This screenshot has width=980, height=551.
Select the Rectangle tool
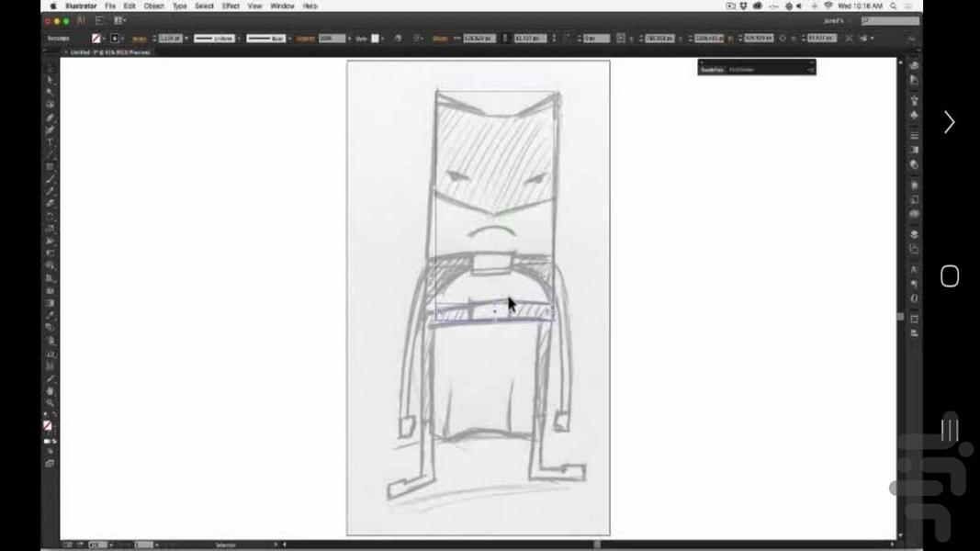[x=50, y=167]
